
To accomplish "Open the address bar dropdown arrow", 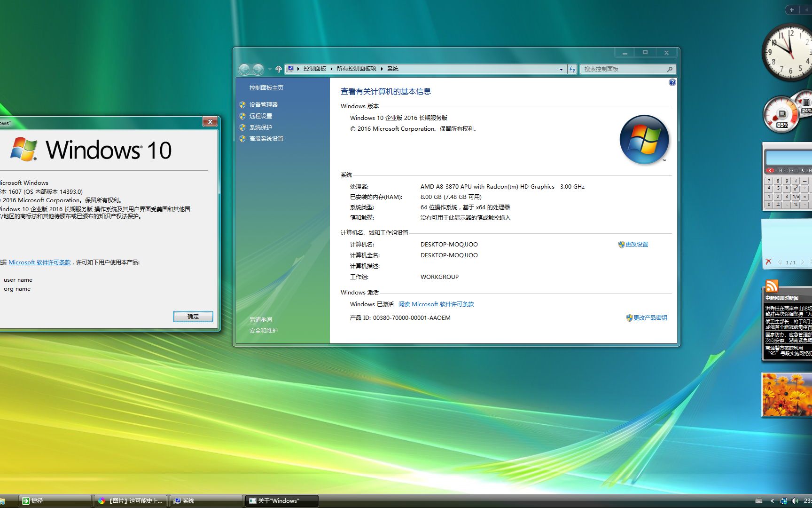I will (x=560, y=69).
